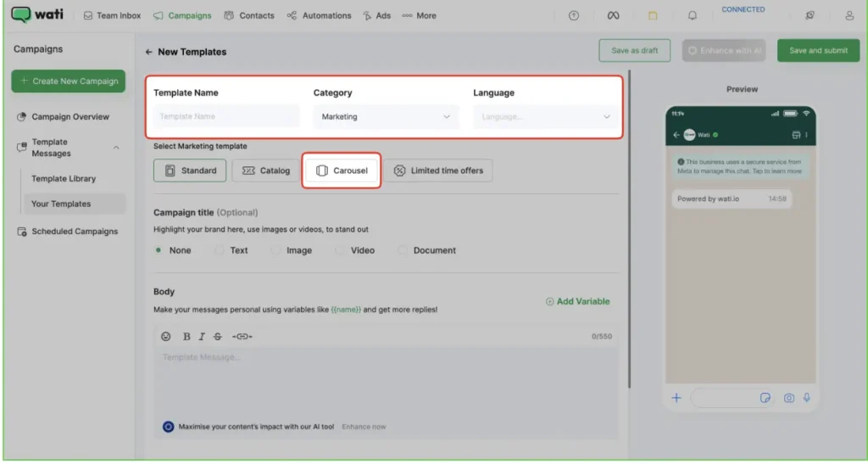Insert an emoji in the body editor
Screen dimensions: 868x464
point(166,337)
